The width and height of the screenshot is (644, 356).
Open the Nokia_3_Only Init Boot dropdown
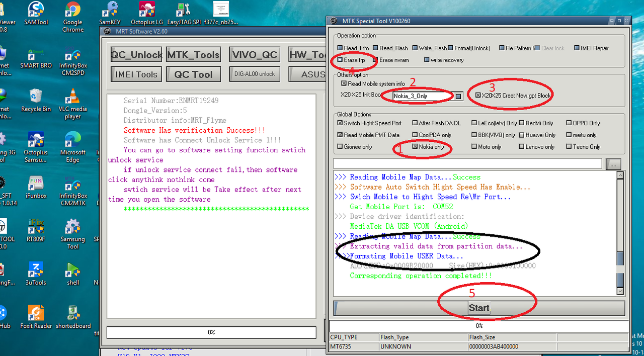[x=459, y=96]
